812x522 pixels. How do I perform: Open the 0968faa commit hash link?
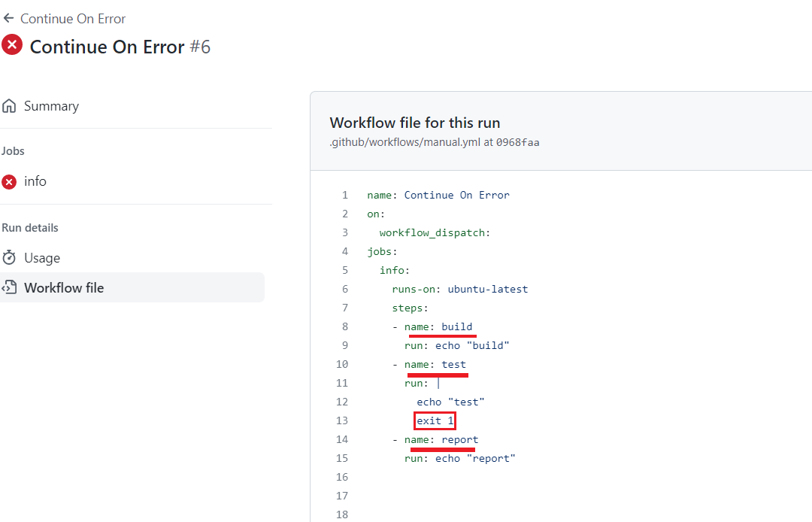517,142
